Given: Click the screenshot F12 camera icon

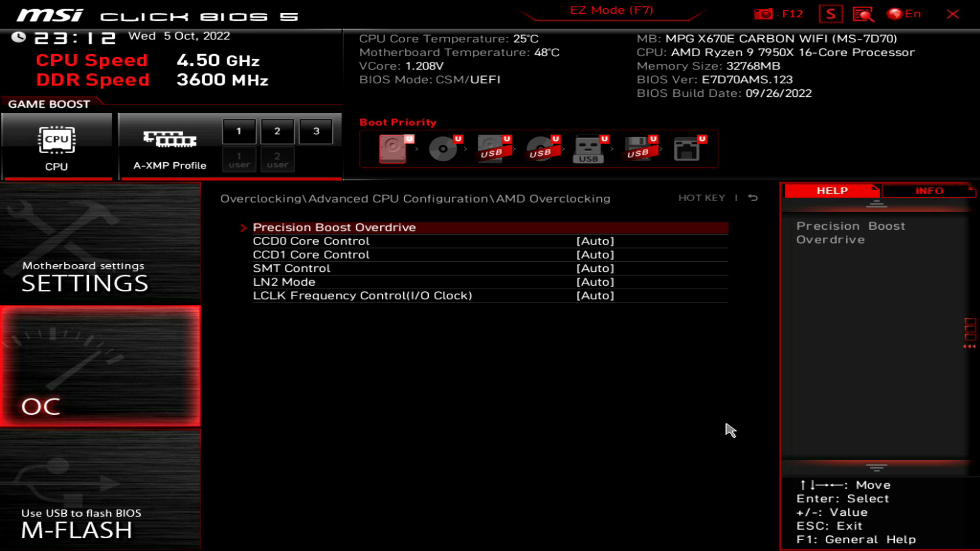Looking at the screenshot, I should (x=764, y=14).
